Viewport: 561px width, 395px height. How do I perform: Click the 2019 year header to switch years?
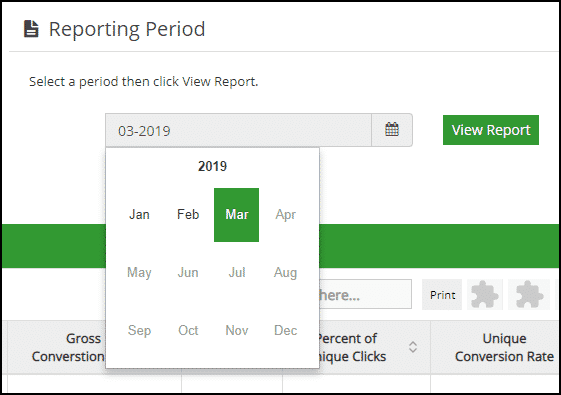(212, 166)
